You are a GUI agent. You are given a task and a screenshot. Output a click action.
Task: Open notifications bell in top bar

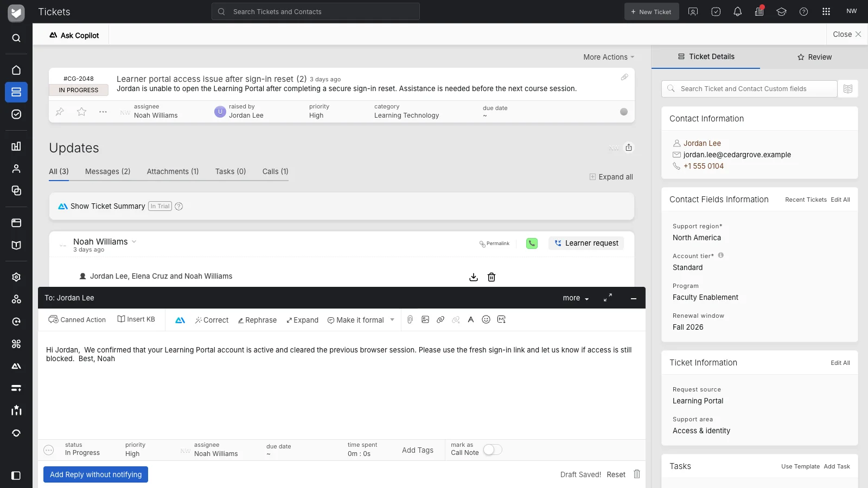pos(737,11)
